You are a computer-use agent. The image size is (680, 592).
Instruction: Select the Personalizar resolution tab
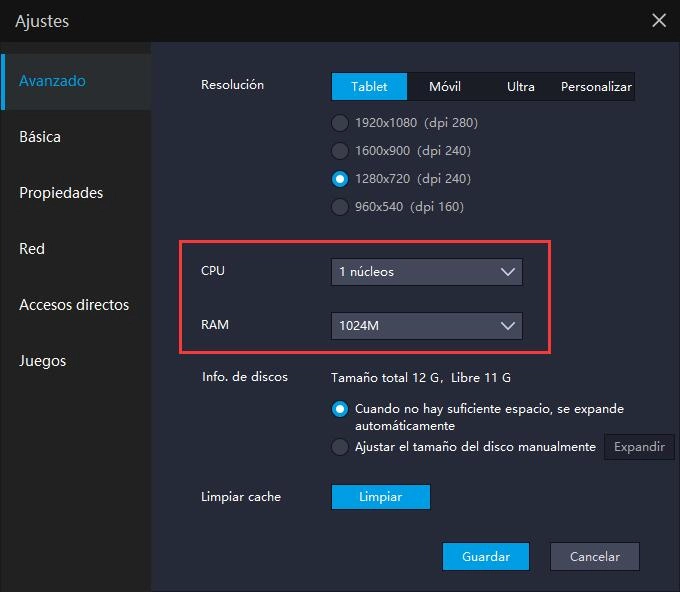pos(596,86)
